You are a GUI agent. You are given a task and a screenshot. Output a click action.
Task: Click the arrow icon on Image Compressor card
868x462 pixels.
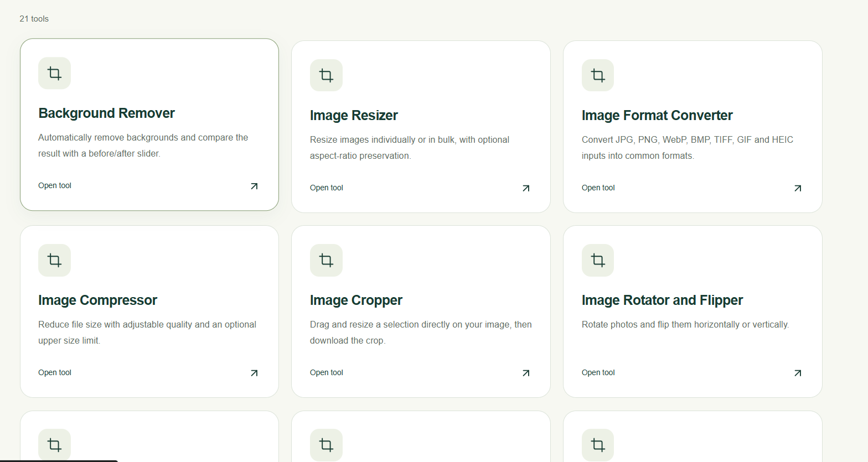(254, 373)
